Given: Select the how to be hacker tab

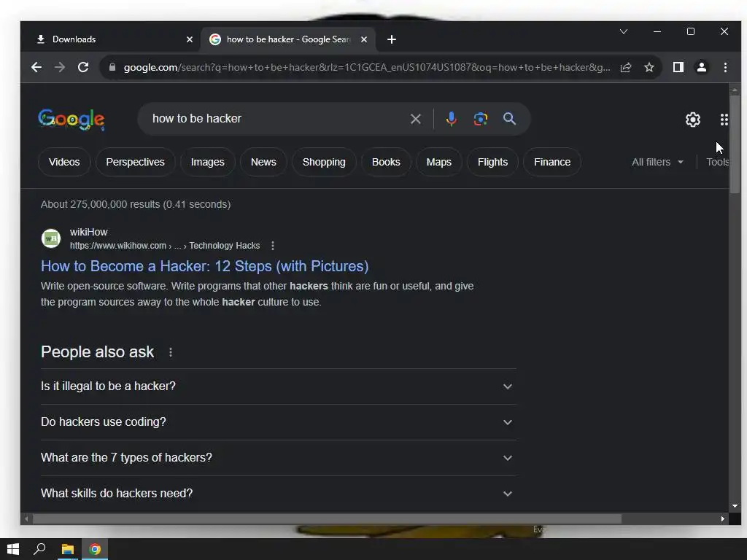Looking at the screenshot, I should click(287, 39).
